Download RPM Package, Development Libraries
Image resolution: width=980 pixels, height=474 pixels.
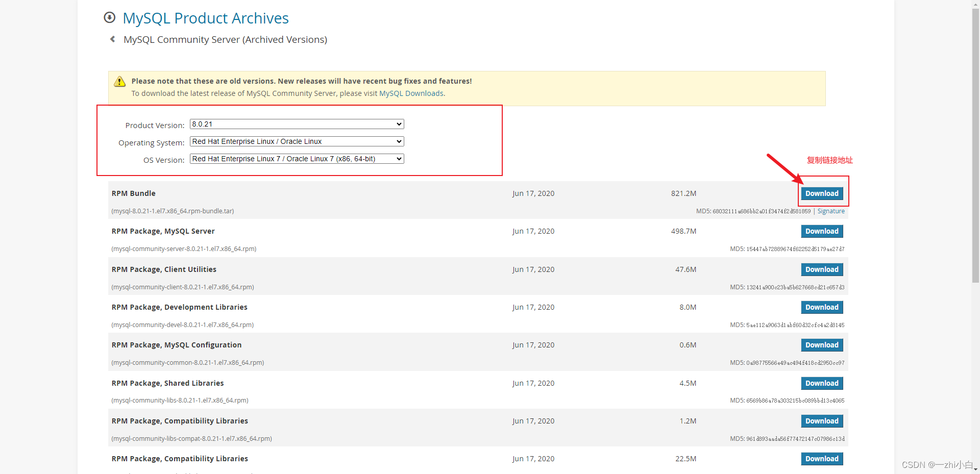(822, 307)
